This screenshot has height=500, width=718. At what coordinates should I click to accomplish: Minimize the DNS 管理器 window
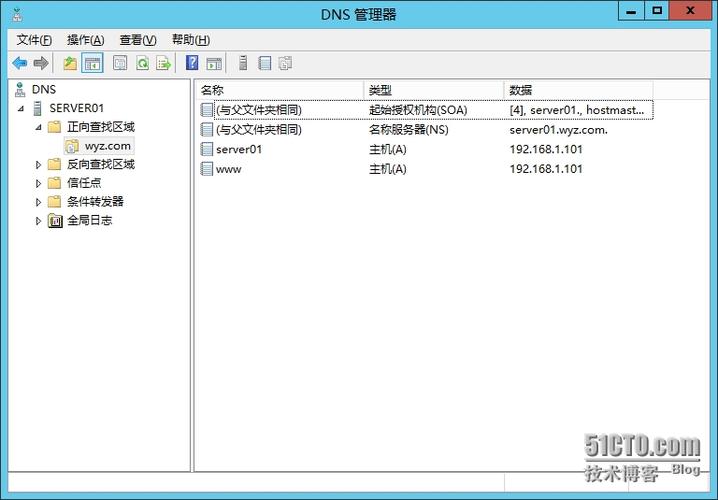631,11
